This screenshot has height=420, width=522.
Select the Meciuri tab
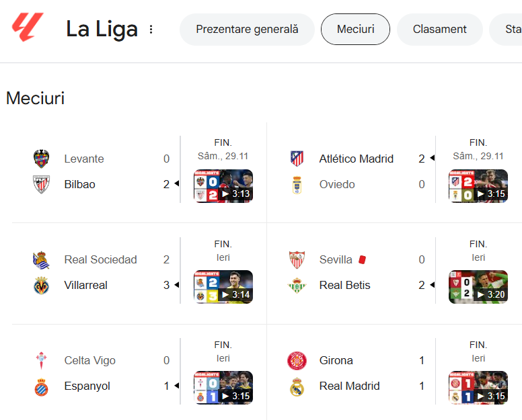(x=355, y=30)
